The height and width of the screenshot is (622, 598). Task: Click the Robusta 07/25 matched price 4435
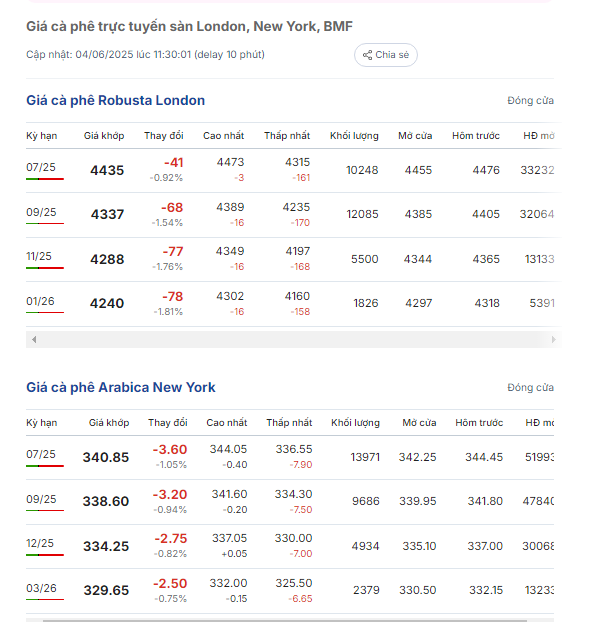[107, 170]
